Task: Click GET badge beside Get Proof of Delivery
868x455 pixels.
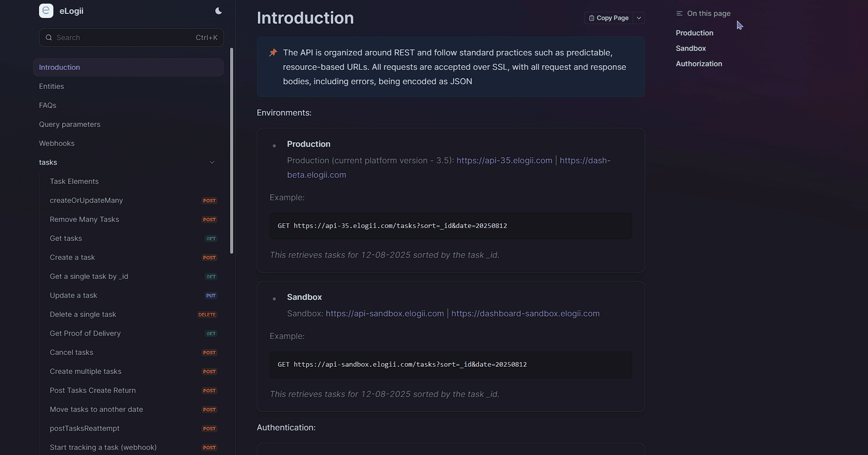Action: 211,334
